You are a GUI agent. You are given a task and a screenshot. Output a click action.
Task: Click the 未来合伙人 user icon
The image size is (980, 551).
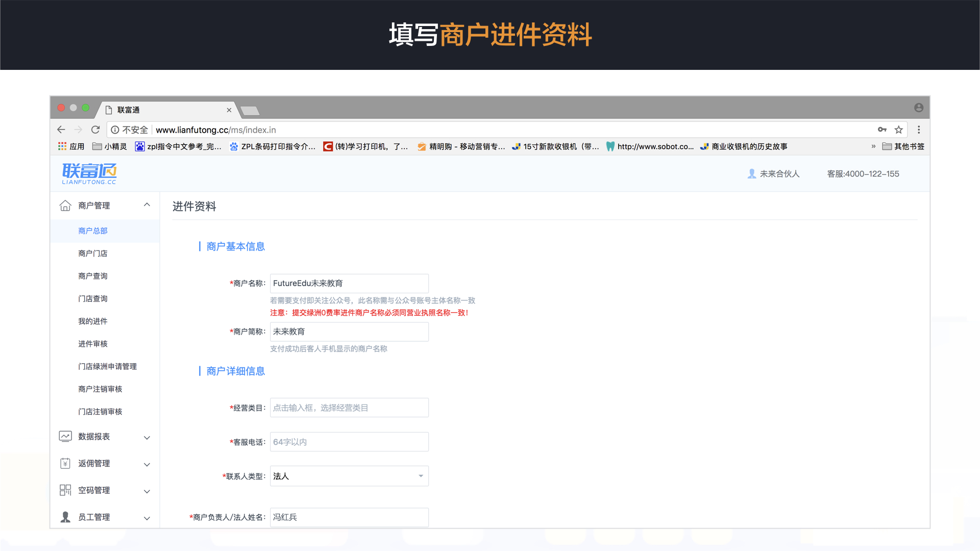coord(752,174)
